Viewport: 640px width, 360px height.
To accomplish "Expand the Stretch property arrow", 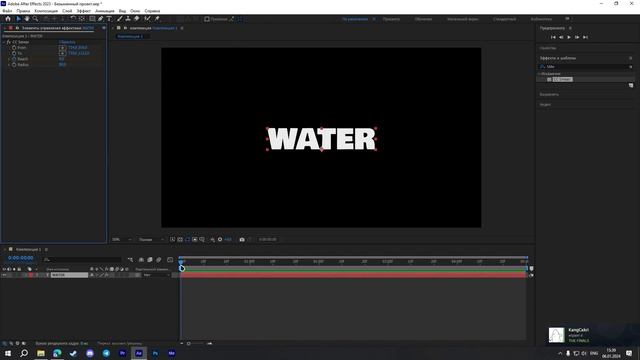I will click(9, 59).
